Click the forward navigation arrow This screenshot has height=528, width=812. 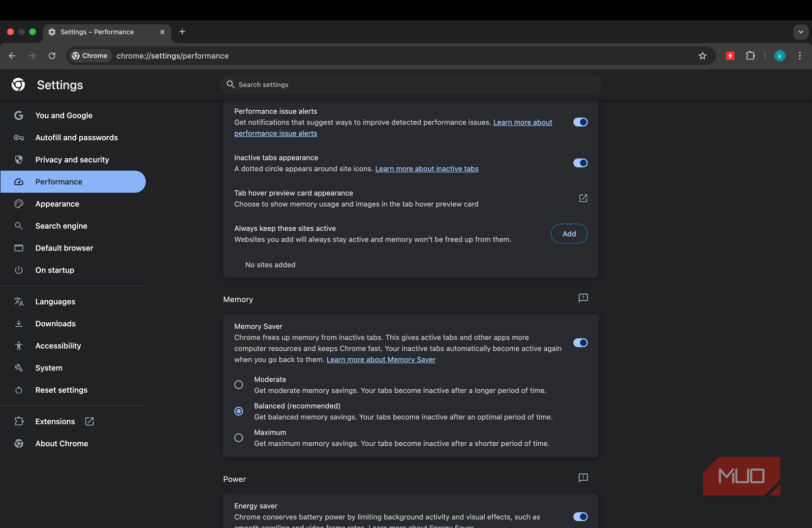(32, 56)
